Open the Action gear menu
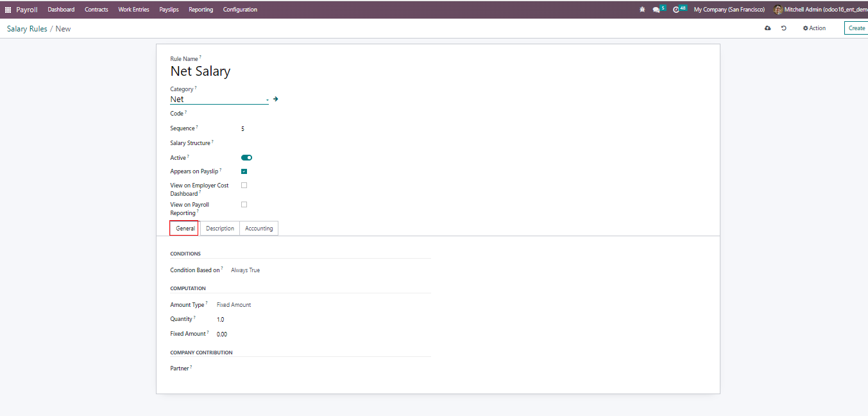The height and width of the screenshot is (416, 868). pyautogui.click(x=814, y=28)
